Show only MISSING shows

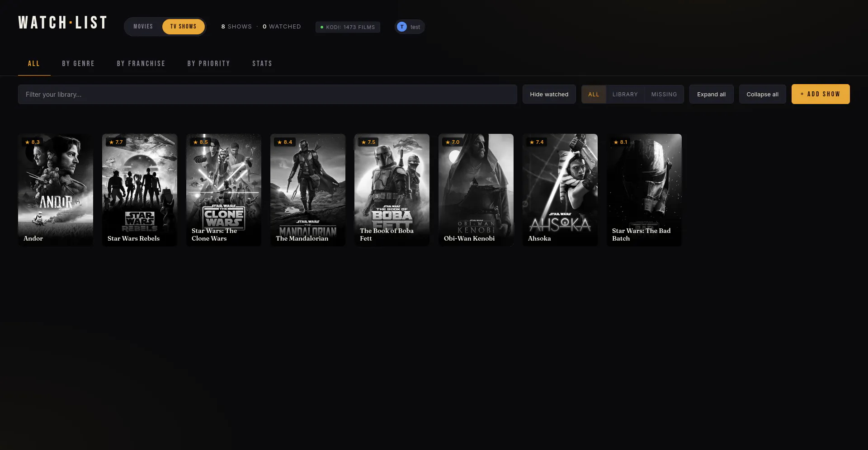click(664, 94)
